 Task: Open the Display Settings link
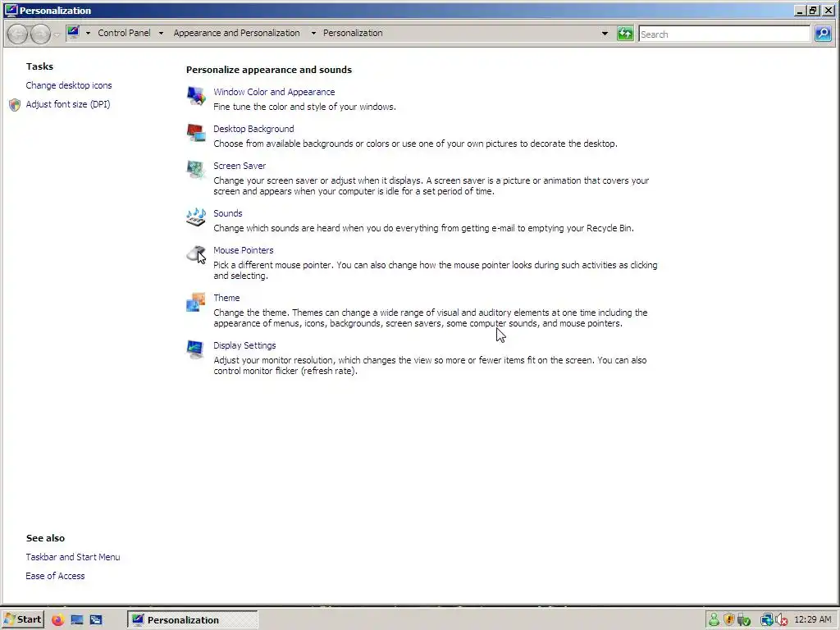pyautogui.click(x=244, y=345)
